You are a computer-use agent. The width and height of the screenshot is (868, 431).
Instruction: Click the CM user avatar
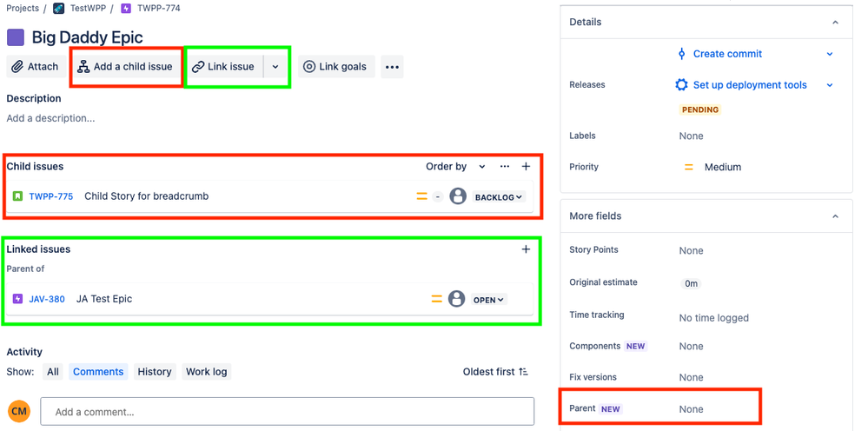[19, 412]
